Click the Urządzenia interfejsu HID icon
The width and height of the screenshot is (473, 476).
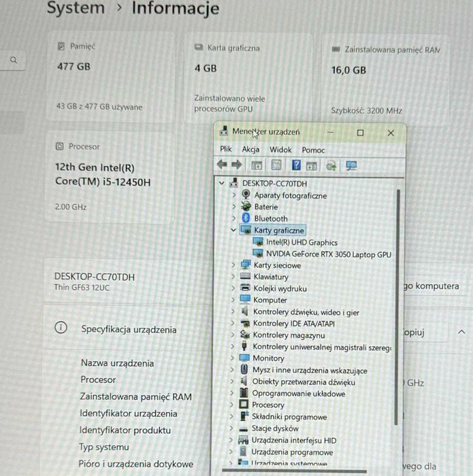pos(243,440)
